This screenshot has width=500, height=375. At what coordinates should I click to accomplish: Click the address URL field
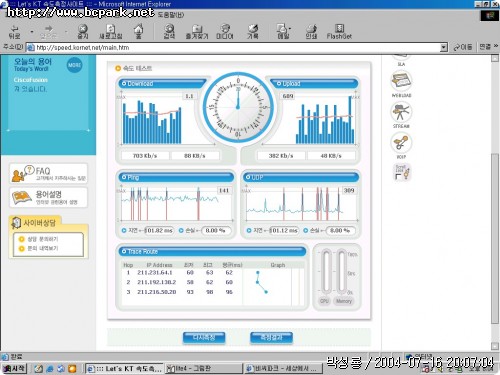(233, 48)
